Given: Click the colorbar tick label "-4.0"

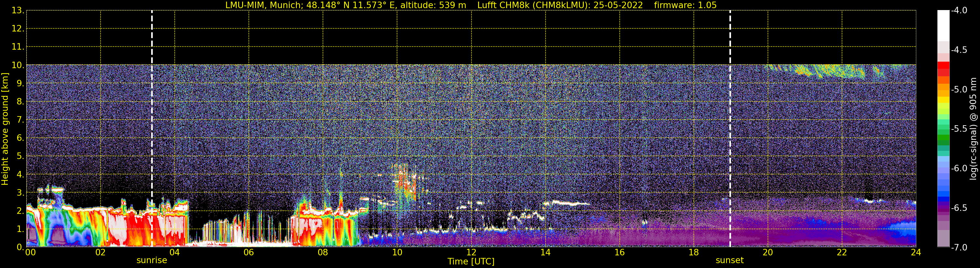Looking at the screenshot, I should tap(959, 11).
